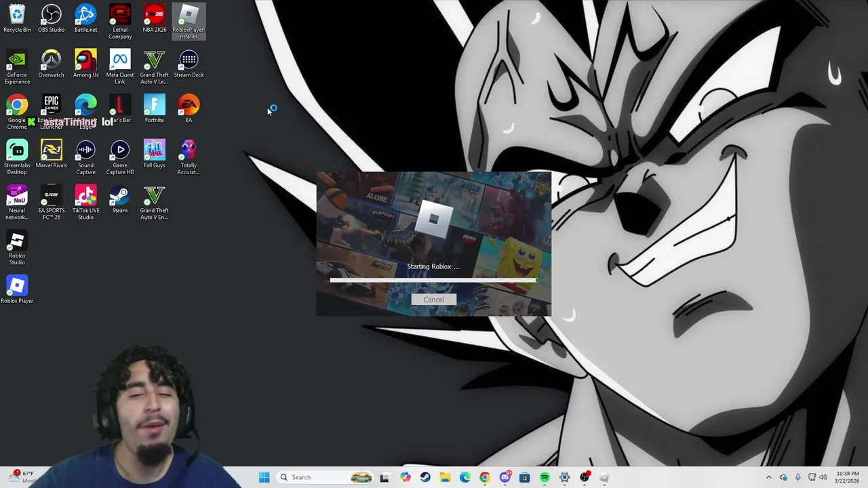The image size is (868, 488).
Task: Select the Meta Quest Link shortcut
Action: [x=120, y=67]
